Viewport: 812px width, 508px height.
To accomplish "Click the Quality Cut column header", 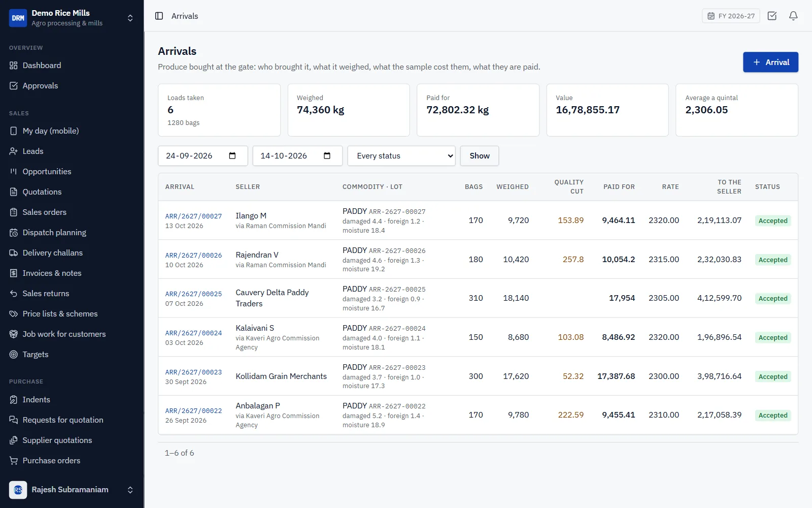I will (x=569, y=187).
